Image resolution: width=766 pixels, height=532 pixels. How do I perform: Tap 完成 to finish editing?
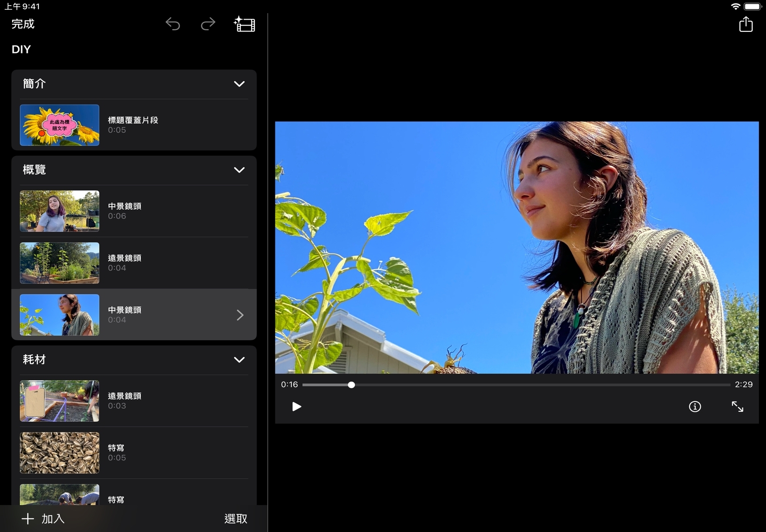point(23,24)
